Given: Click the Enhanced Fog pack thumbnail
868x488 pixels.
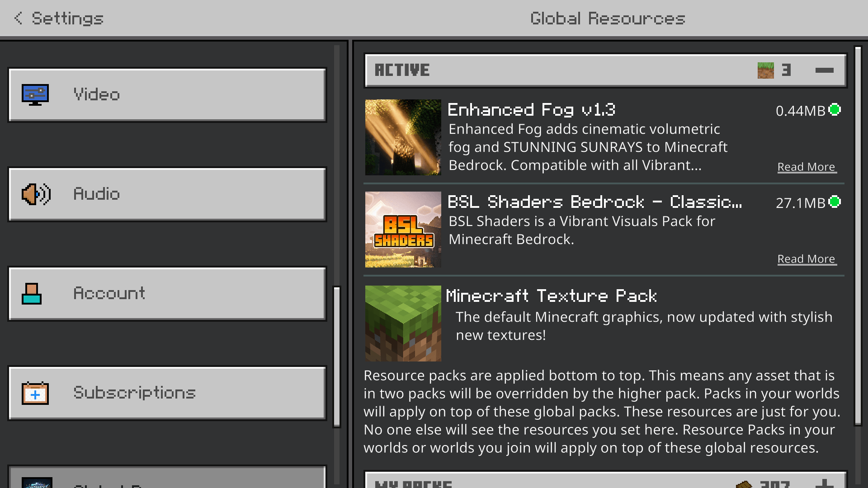Looking at the screenshot, I should point(403,137).
